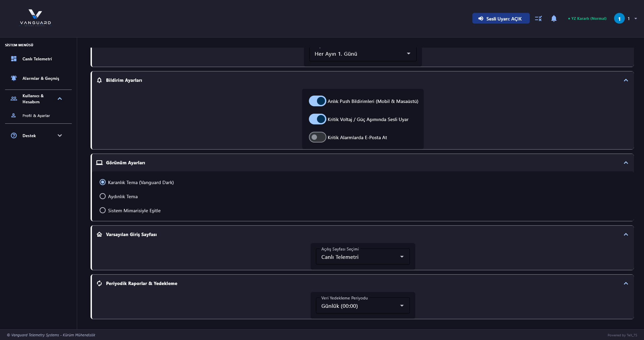
Task: Click the Destek question mark icon
Action: 14,135
